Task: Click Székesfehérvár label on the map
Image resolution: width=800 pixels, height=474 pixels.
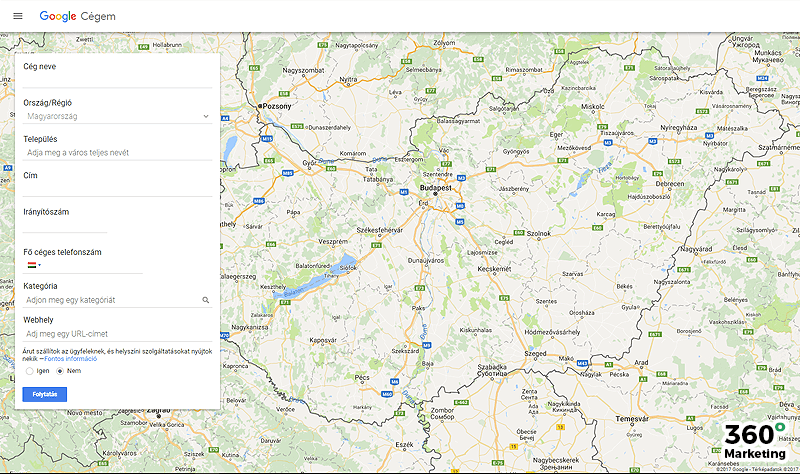Action: [380, 230]
